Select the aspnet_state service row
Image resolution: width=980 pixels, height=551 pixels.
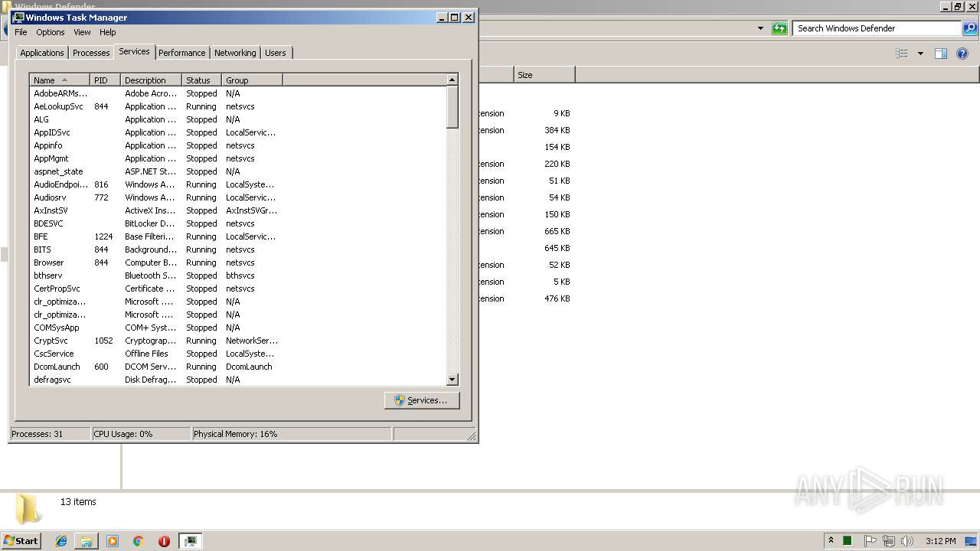pyautogui.click(x=237, y=171)
